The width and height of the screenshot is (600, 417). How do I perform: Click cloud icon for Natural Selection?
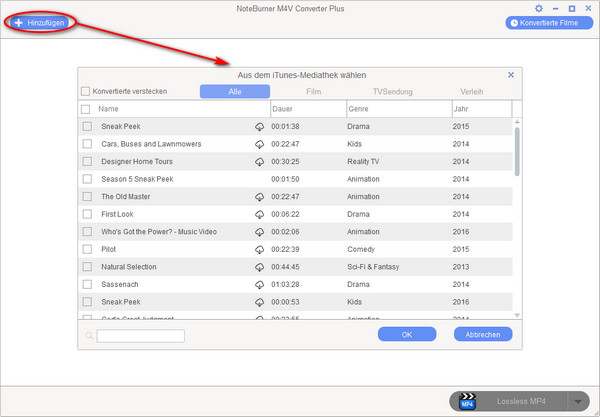(x=259, y=267)
